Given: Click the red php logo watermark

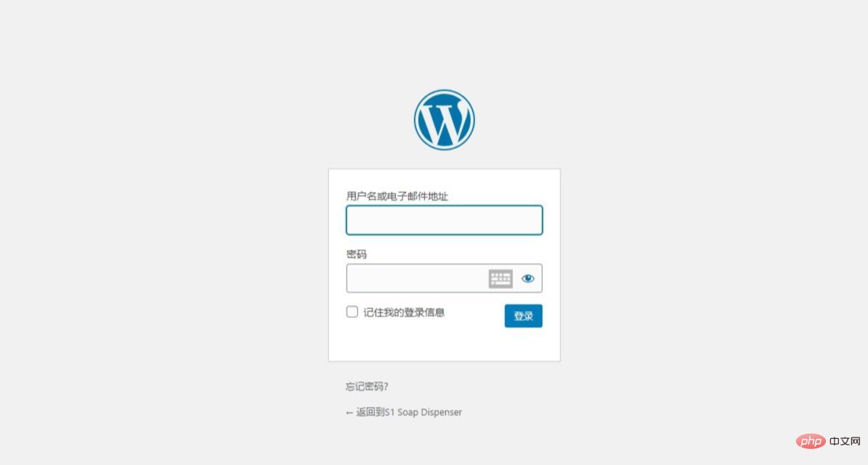Looking at the screenshot, I should coord(811,441).
